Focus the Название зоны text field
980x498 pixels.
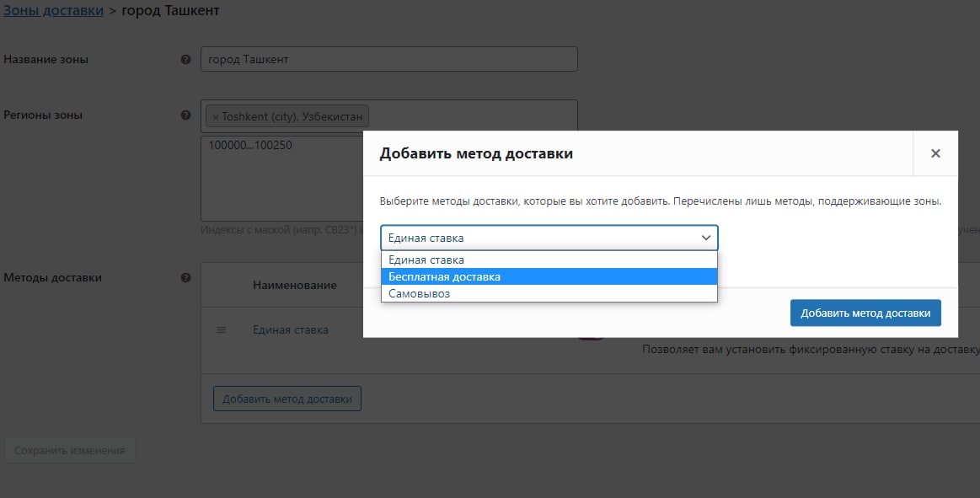click(388, 60)
